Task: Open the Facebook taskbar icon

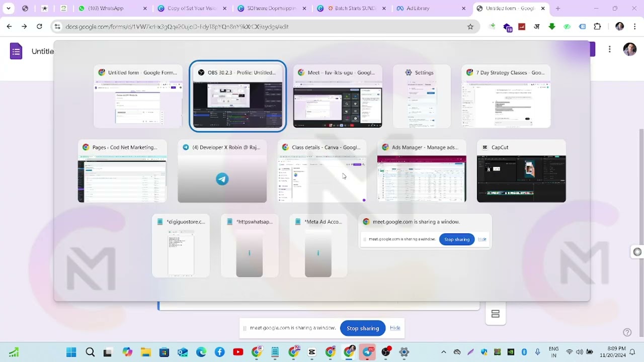Action: (x=220, y=352)
